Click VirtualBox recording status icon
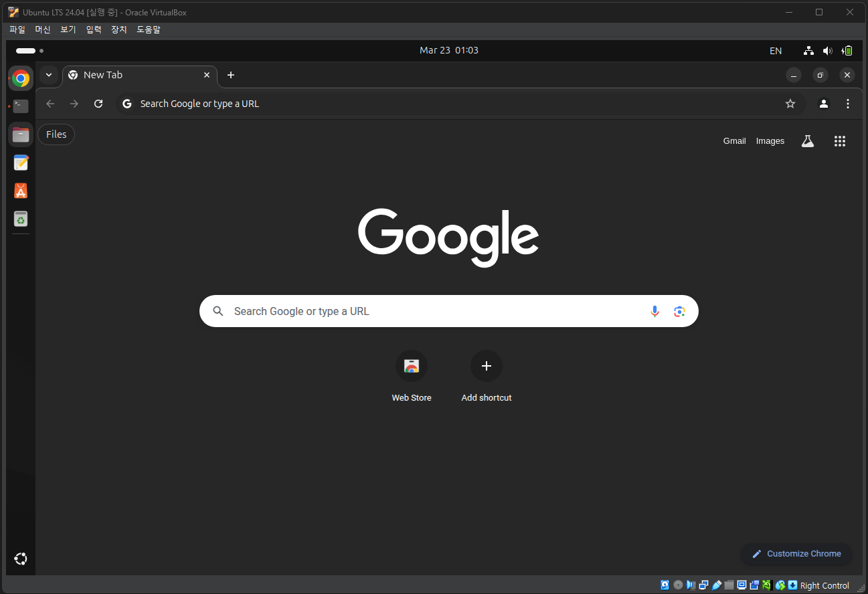This screenshot has height=594, width=868. (754, 585)
